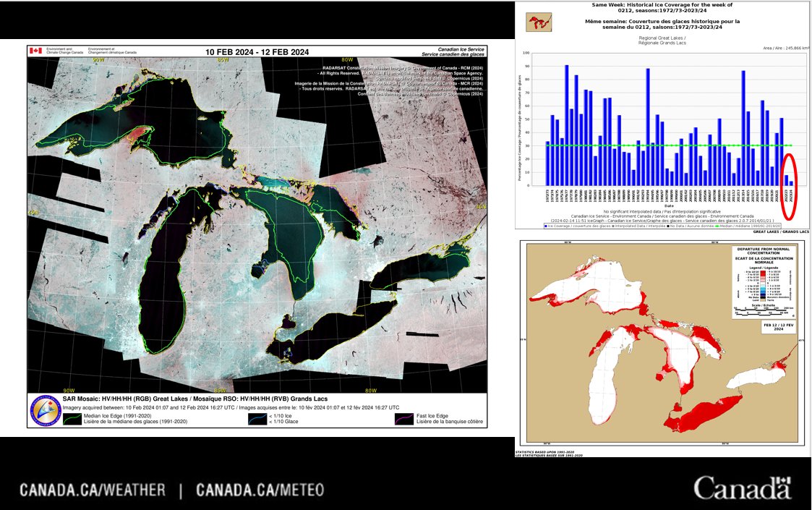Screen dimensions: 812x510
Task: Click 'Environment and Climate Change Canada' label
Action: (65, 51)
